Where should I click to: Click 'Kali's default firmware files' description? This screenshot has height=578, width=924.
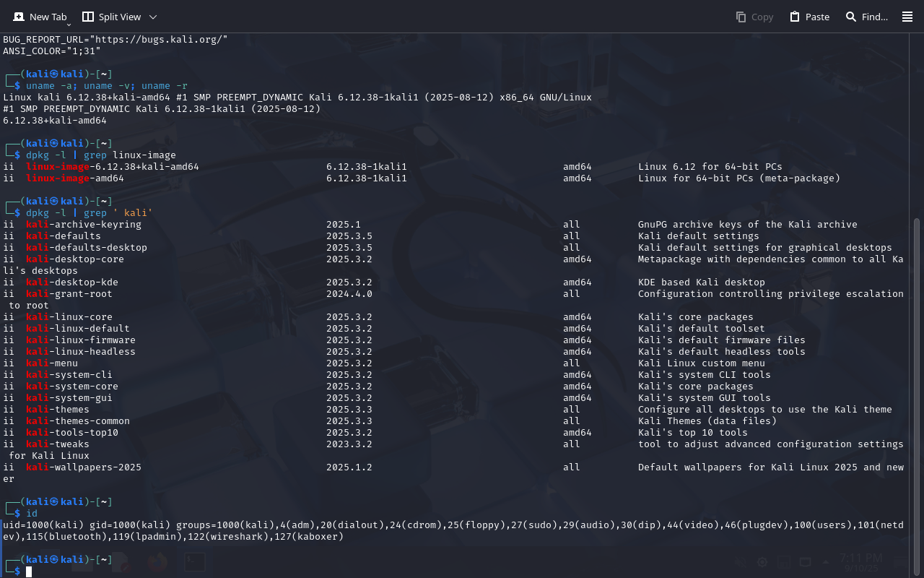[722, 340]
